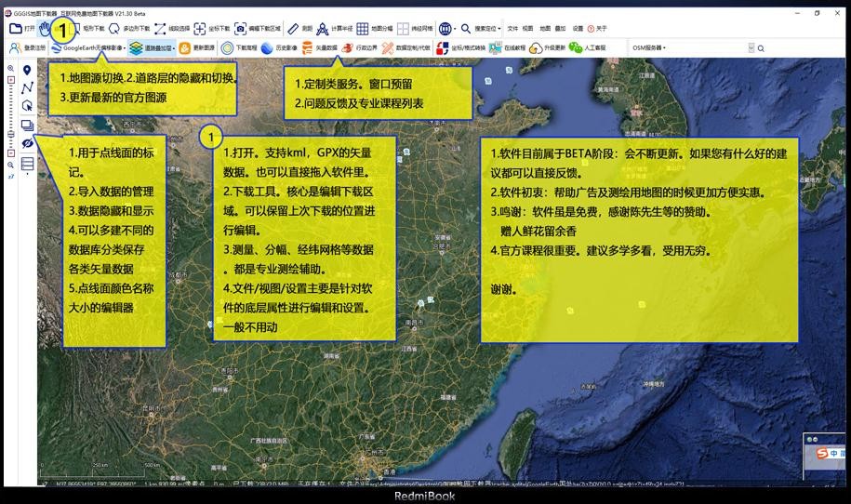Image resolution: width=851 pixels, height=504 pixels.
Task: Click the login/register (登录注册) user icon
Action: coord(15,48)
